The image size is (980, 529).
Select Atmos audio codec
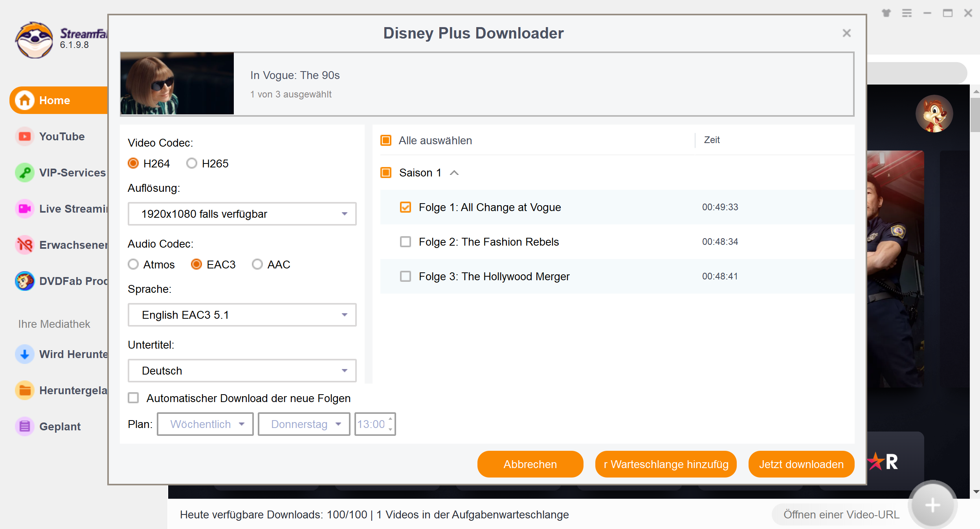(x=134, y=264)
